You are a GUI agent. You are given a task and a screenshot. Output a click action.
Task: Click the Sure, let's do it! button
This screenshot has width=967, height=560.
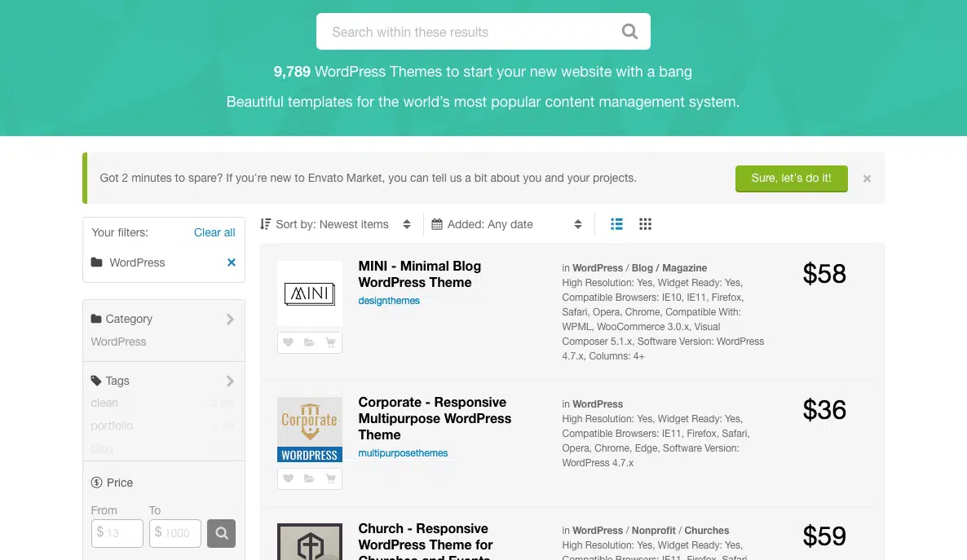click(x=791, y=179)
